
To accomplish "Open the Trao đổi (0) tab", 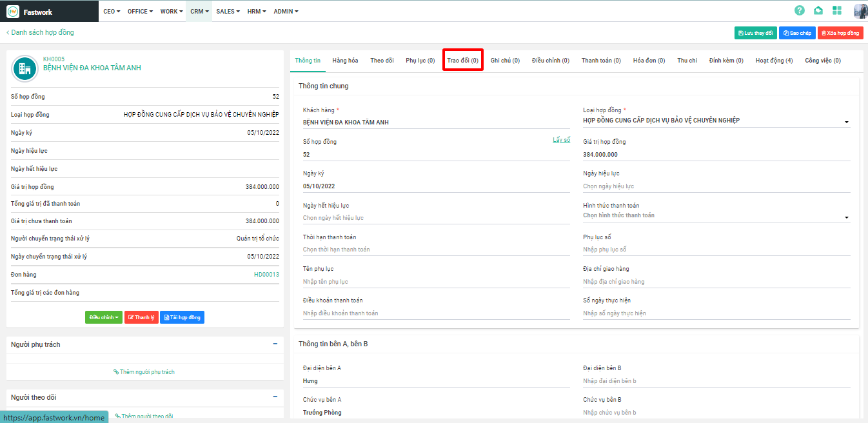I will (x=462, y=61).
